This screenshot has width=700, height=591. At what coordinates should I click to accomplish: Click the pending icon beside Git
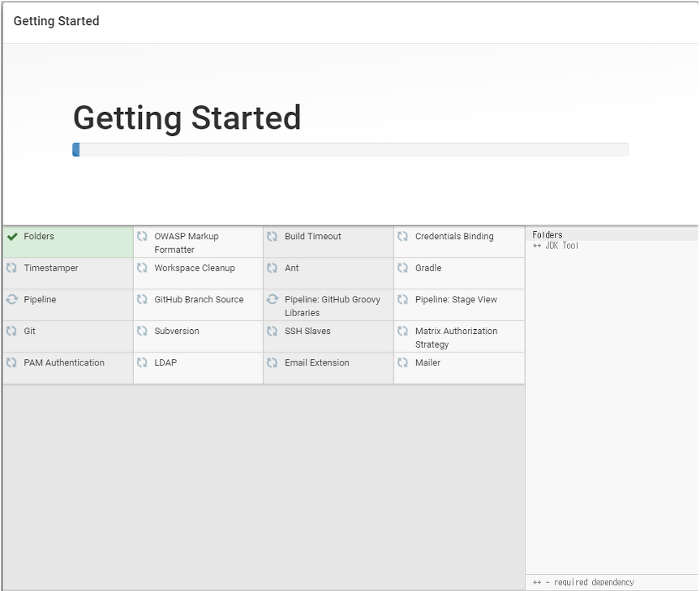[x=11, y=331]
